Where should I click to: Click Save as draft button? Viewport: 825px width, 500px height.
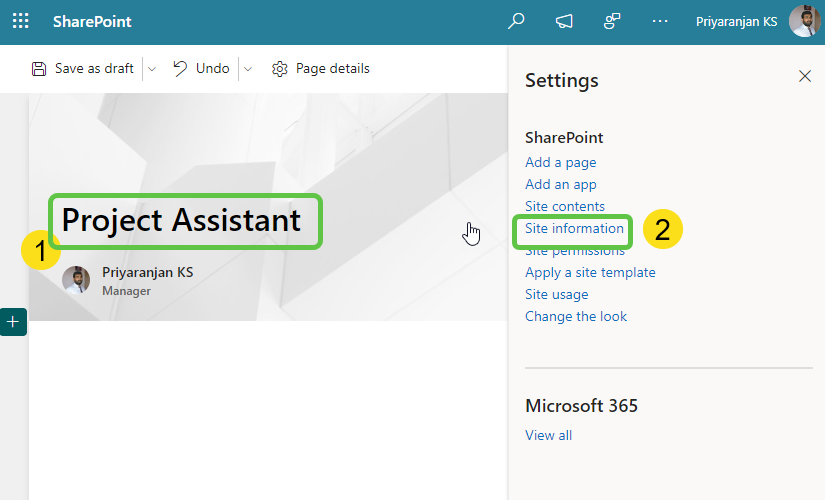(83, 69)
